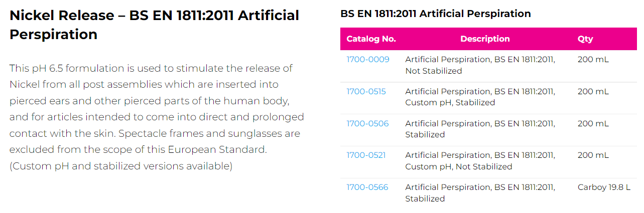This screenshot has width=644, height=213.
Task: Select the Custom pH, Not Stabilized description
Action: click(x=480, y=161)
